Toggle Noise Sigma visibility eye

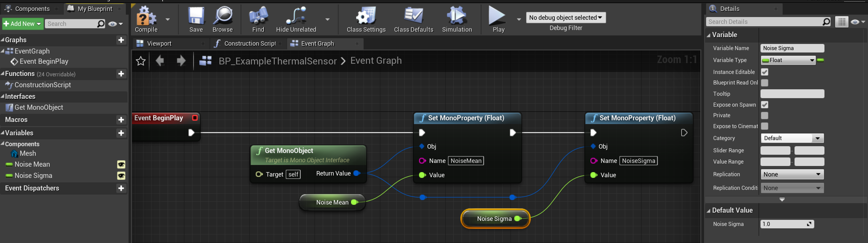tap(121, 176)
